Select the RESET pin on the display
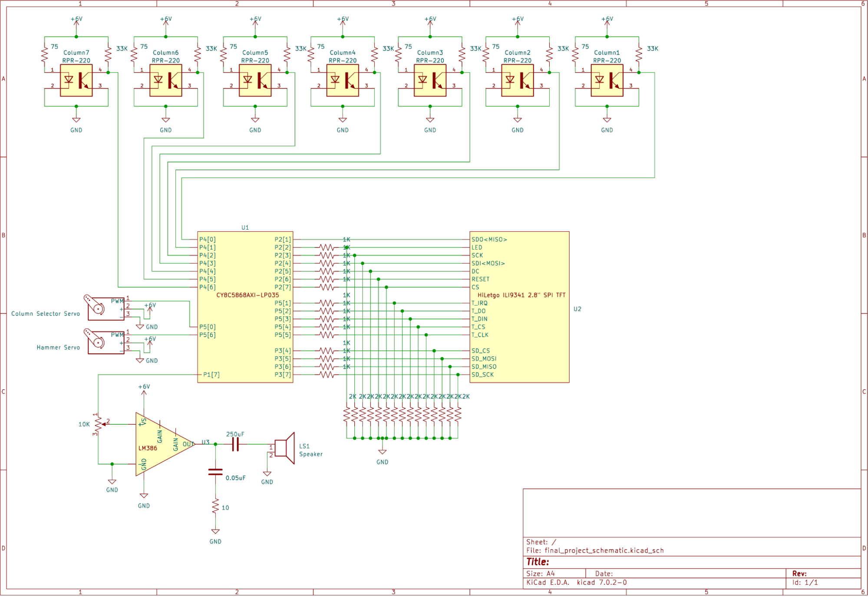Screen dimensions: 868x597 click(x=480, y=279)
